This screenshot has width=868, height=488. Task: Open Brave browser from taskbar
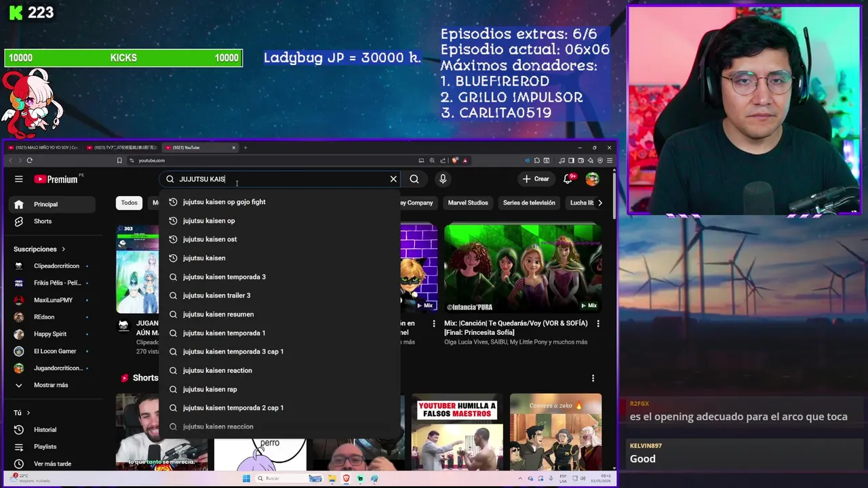point(346,479)
